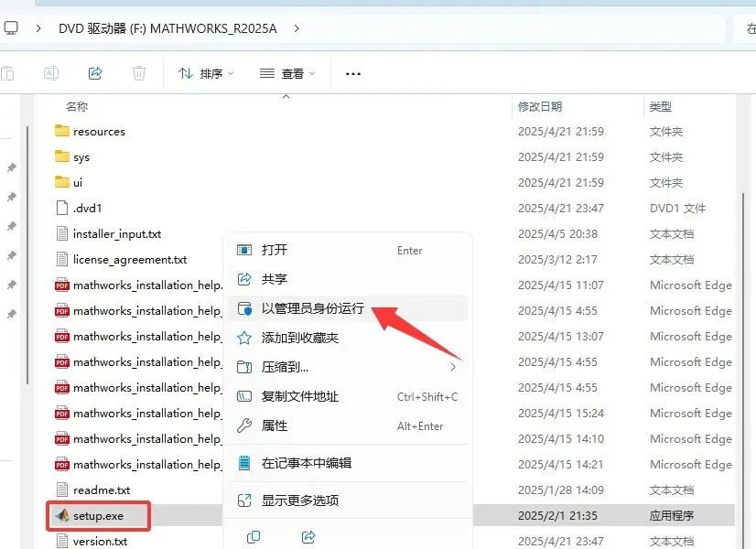The height and width of the screenshot is (549, 756).
Task: Click the share icon at context menu bottom
Action: click(x=308, y=536)
